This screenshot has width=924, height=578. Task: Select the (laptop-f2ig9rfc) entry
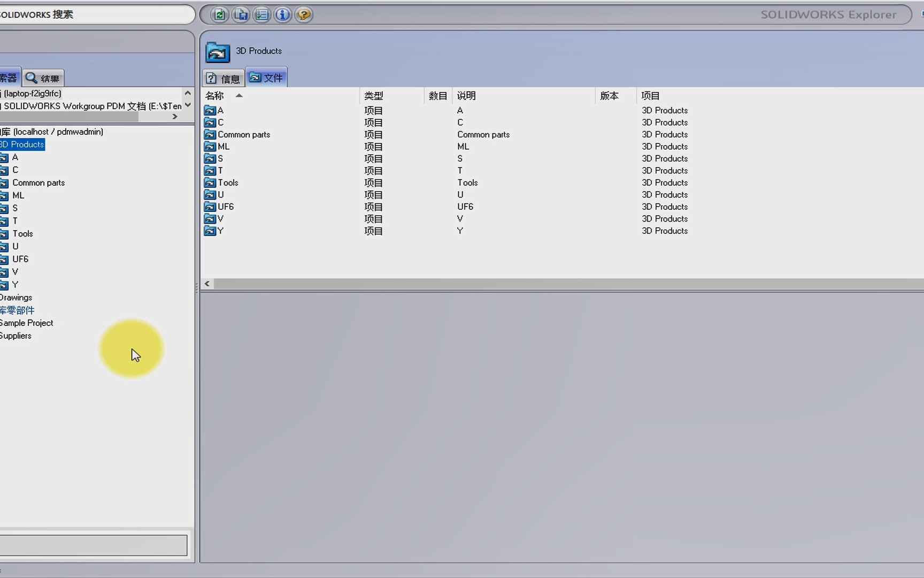(31, 94)
